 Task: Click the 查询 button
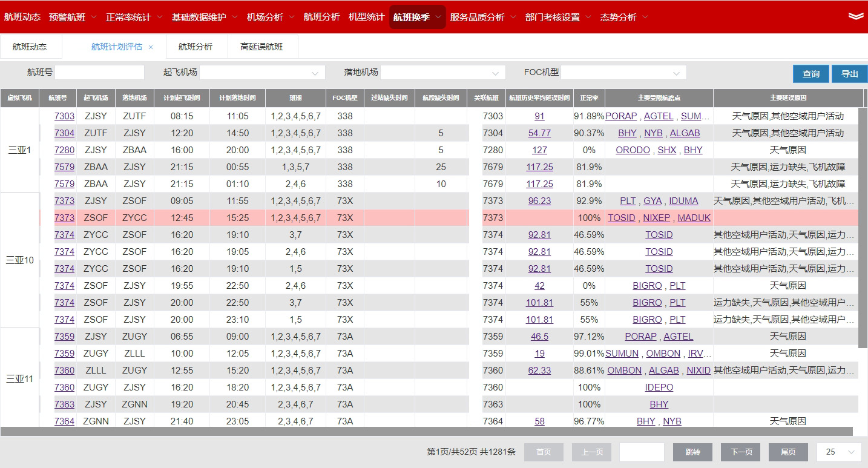click(x=810, y=74)
